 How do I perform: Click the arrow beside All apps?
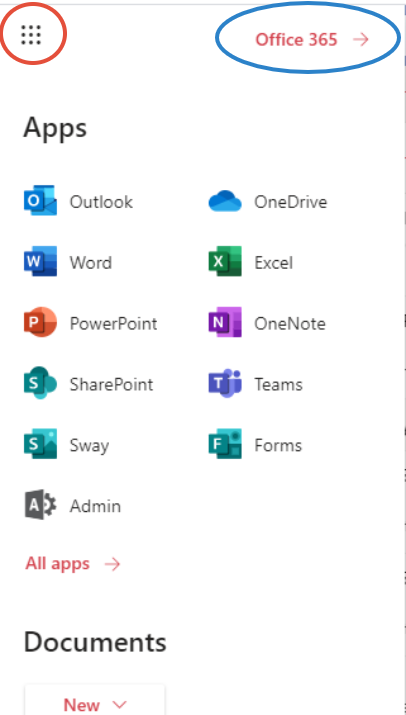tap(112, 565)
